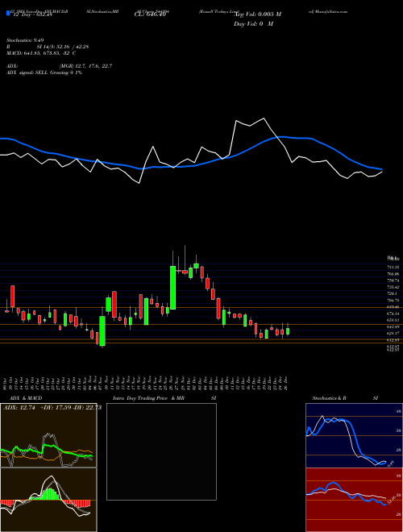This screenshot has height=532, width=403.
Task: Click the ADX +DY -DY values line
Action: tap(52, 408)
